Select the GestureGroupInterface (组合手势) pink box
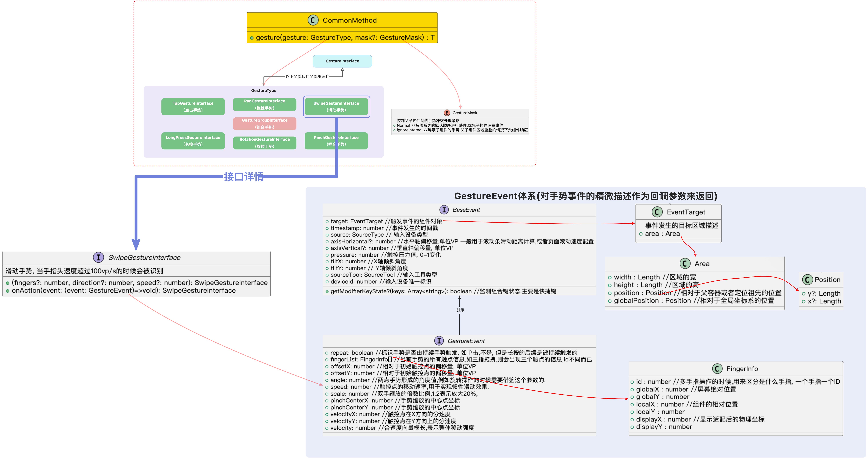 coord(264,124)
